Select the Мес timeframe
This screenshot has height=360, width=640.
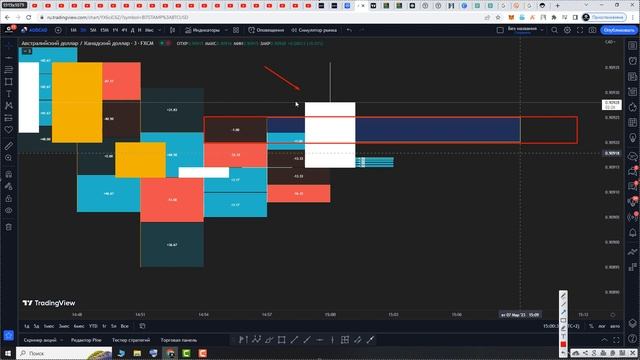[x=149, y=30]
